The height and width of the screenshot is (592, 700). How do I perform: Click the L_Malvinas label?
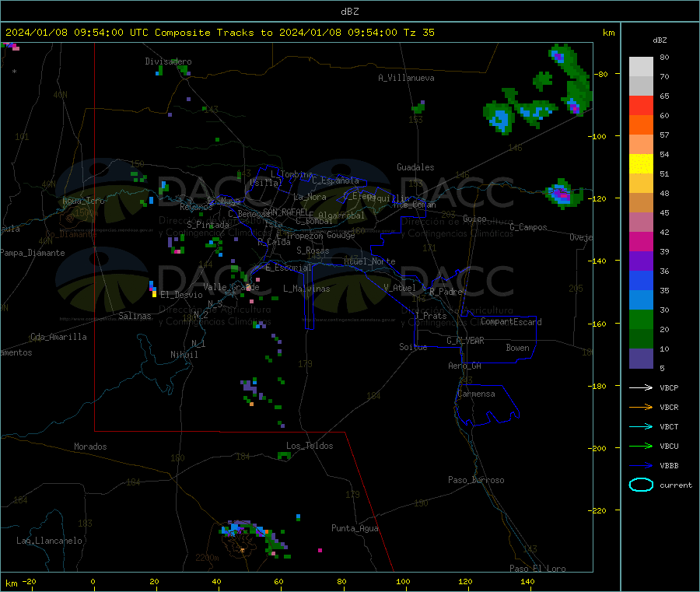[x=306, y=289]
